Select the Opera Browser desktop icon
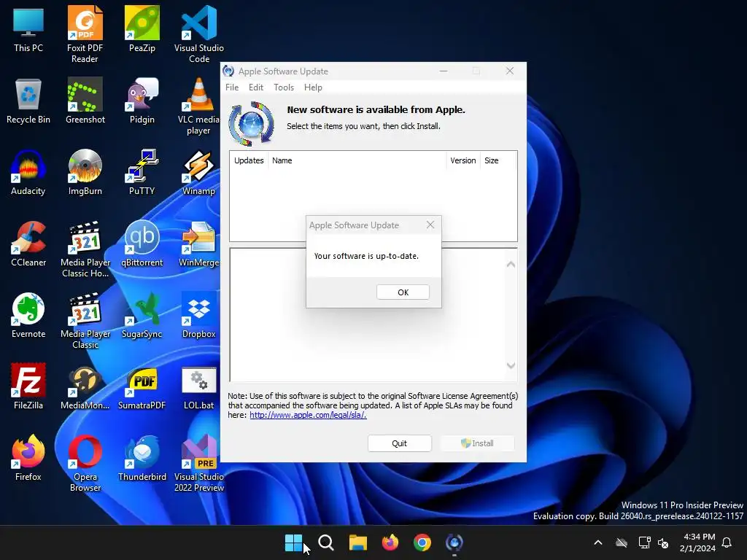The width and height of the screenshot is (747, 560). point(85,463)
